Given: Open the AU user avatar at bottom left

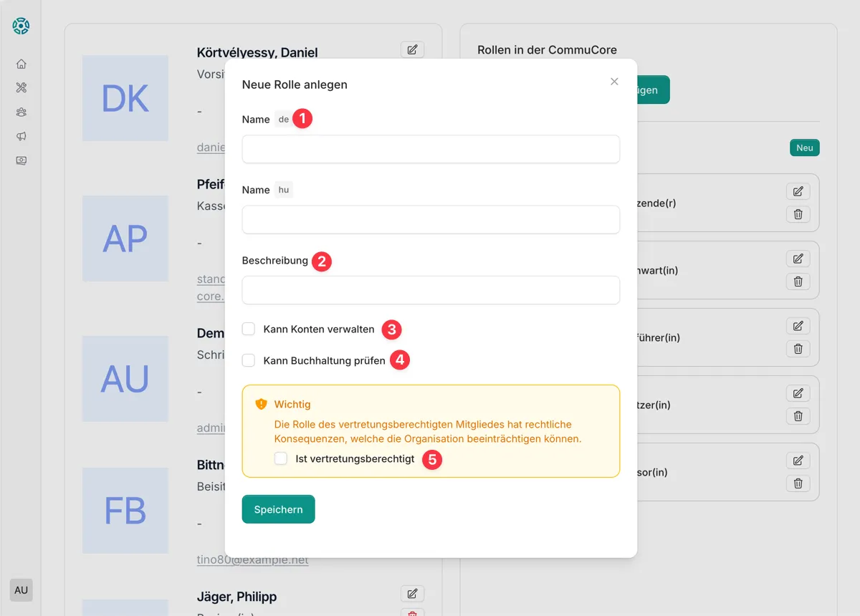Looking at the screenshot, I should pyautogui.click(x=21, y=590).
